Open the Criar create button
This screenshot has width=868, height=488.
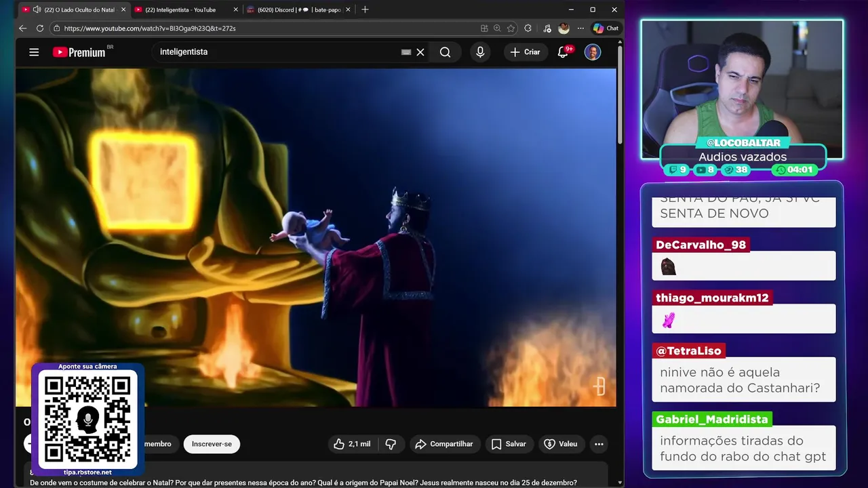[x=526, y=52]
